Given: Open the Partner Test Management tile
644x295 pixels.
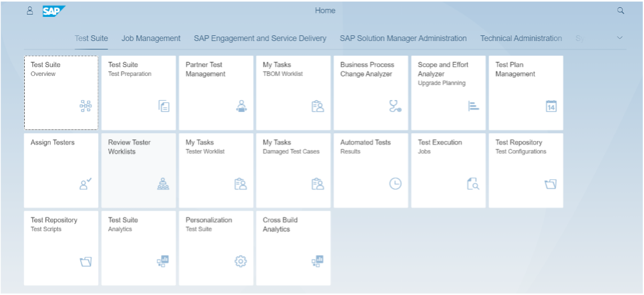Looking at the screenshot, I should coord(216,93).
